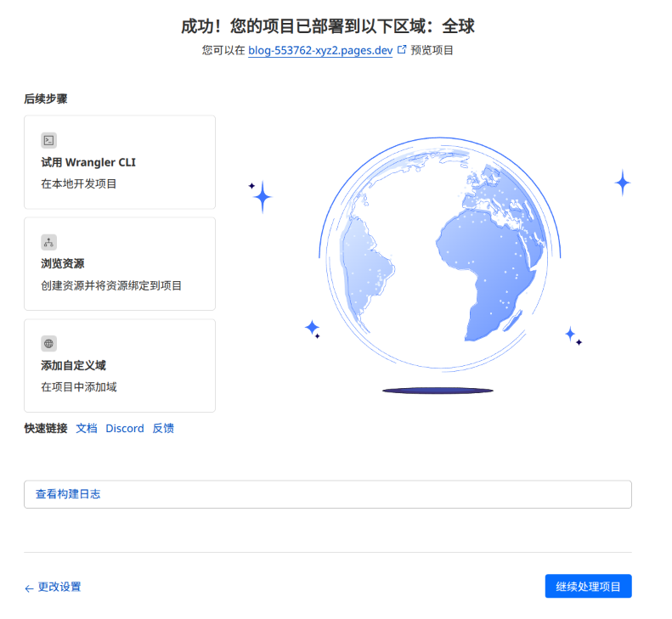Open the blog-553762-xyz2.pages.dev preview link
Image resolution: width=672 pixels, height=619 pixels.
click(x=320, y=50)
